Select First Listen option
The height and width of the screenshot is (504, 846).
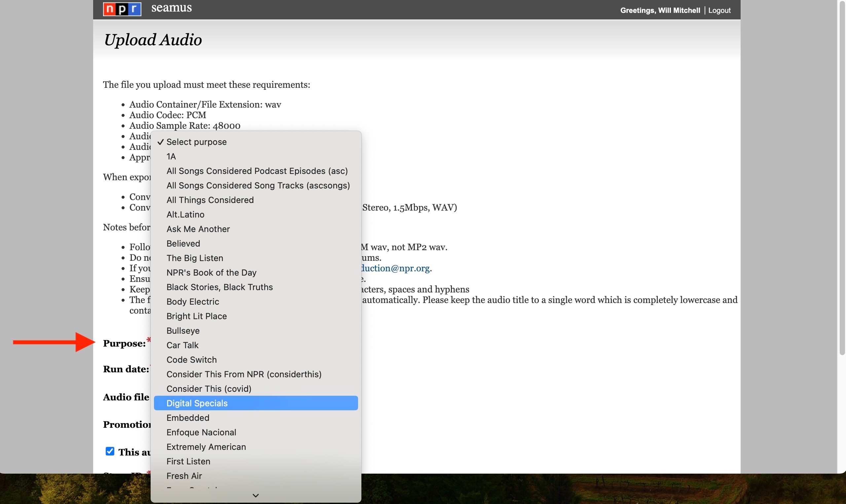(256, 461)
